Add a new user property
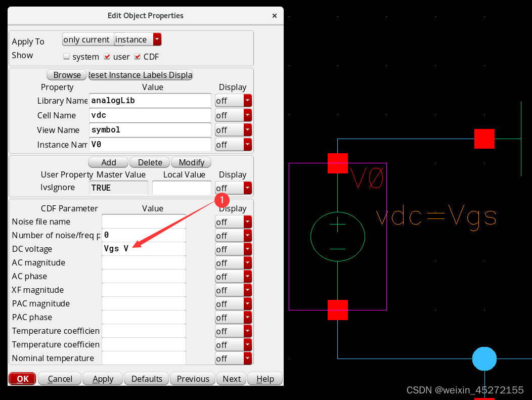Image resolution: width=532 pixels, height=400 pixels. [108, 162]
